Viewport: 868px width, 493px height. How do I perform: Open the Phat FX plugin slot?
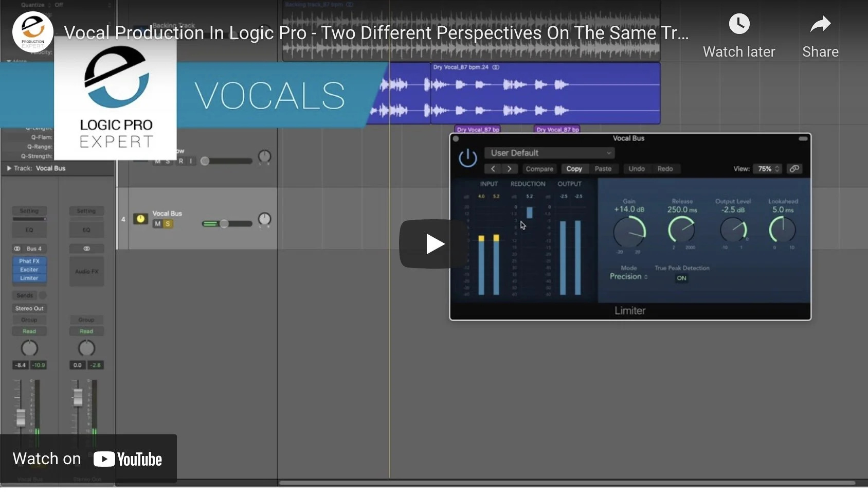coord(29,261)
